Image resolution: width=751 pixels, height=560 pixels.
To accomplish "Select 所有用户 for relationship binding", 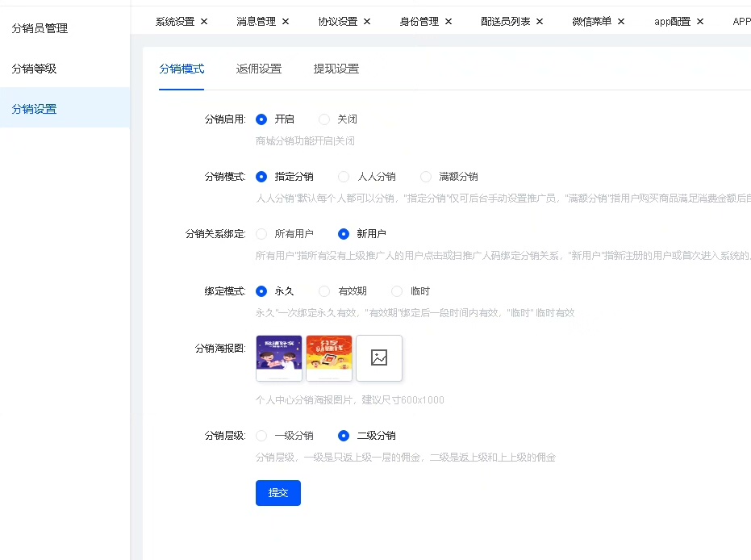I will [261, 234].
